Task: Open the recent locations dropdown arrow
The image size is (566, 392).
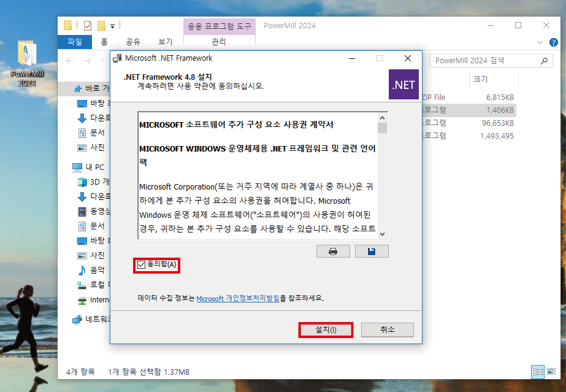Action: [x=102, y=61]
